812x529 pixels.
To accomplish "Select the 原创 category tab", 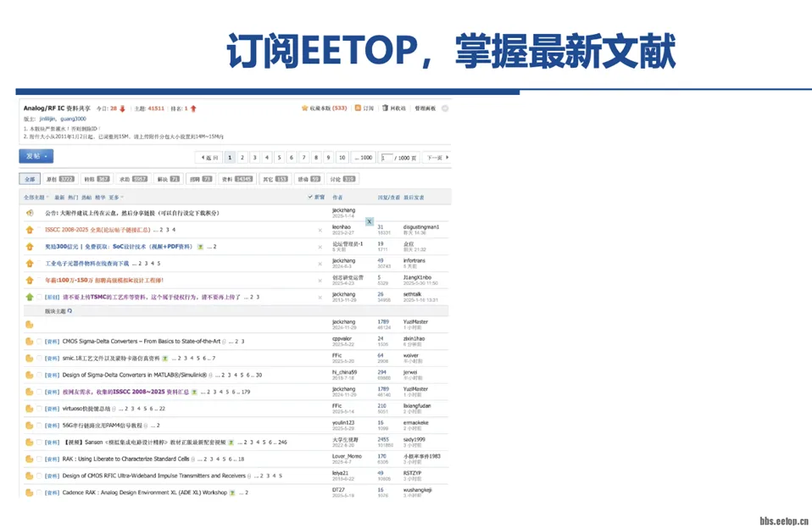I will [x=60, y=179].
